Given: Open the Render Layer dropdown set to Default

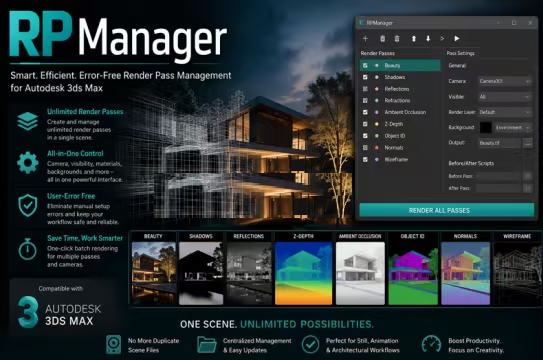Looking at the screenshot, I should 505,112.
